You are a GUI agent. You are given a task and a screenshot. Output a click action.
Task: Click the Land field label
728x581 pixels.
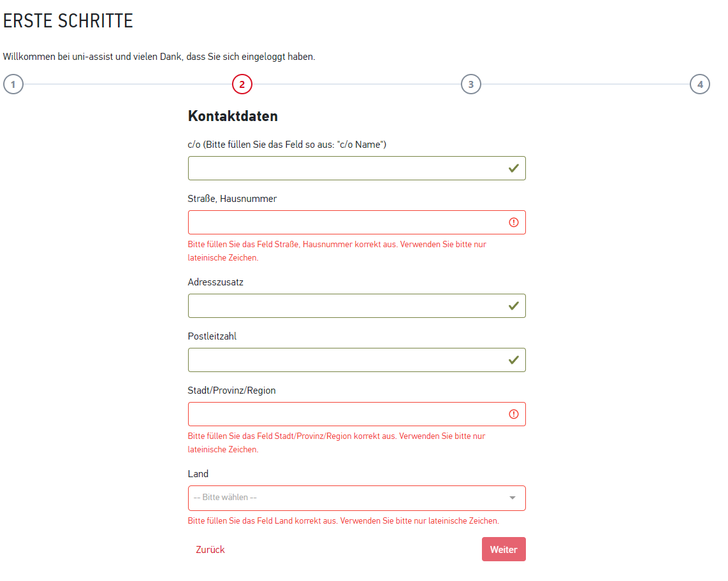click(x=198, y=474)
